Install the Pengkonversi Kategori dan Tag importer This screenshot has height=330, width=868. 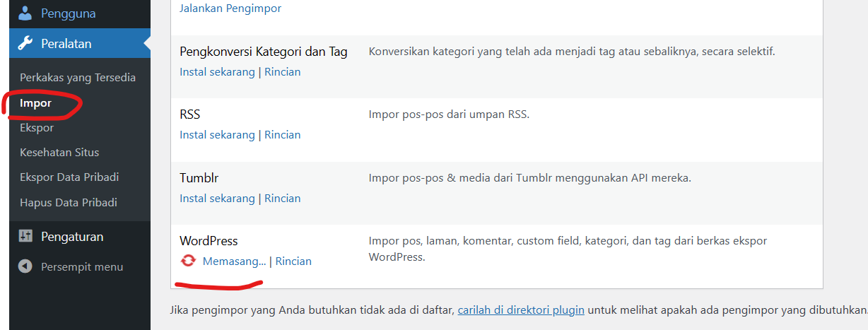click(217, 71)
